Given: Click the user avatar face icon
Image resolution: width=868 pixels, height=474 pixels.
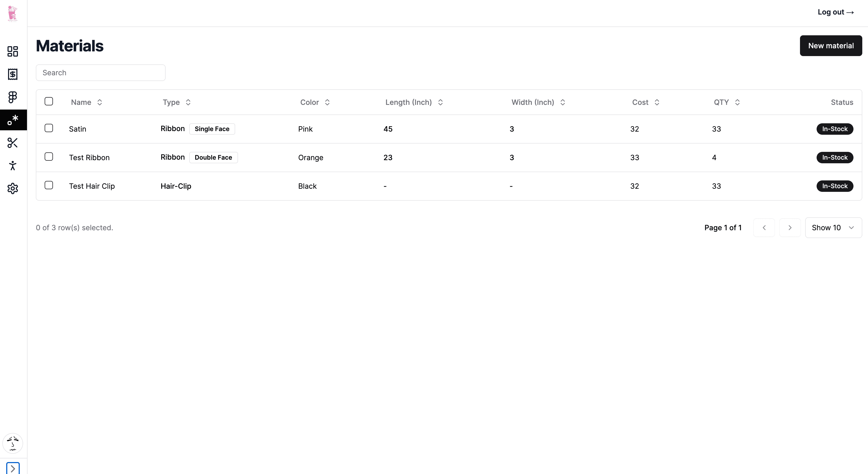Looking at the screenshot, I should click(x=13, y=443).
